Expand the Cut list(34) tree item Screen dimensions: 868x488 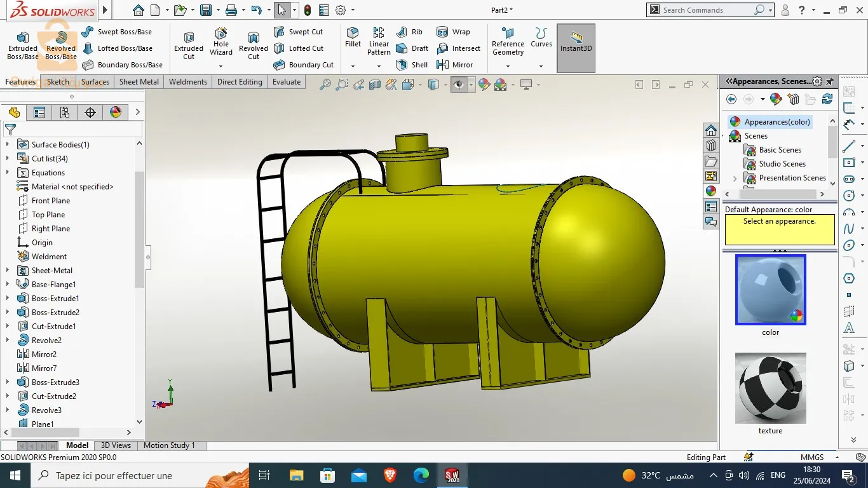[8, 159]
